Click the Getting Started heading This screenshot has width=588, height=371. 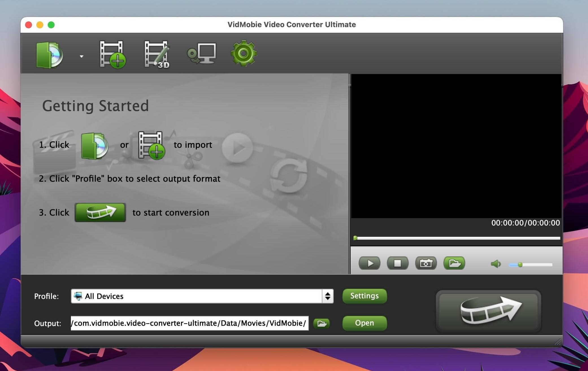pyautogui.click(x=96, y=106)
